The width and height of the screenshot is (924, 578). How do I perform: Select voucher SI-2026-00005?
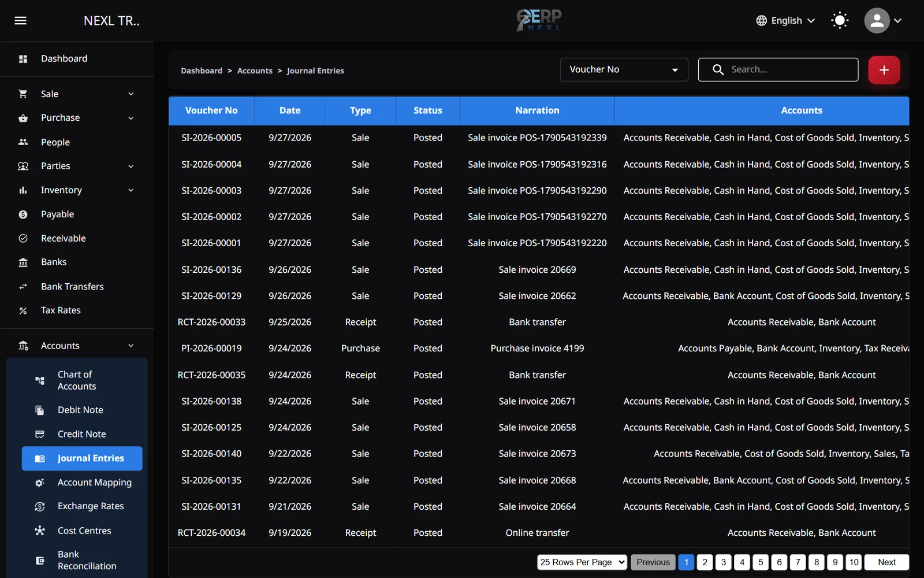[211, 138]
